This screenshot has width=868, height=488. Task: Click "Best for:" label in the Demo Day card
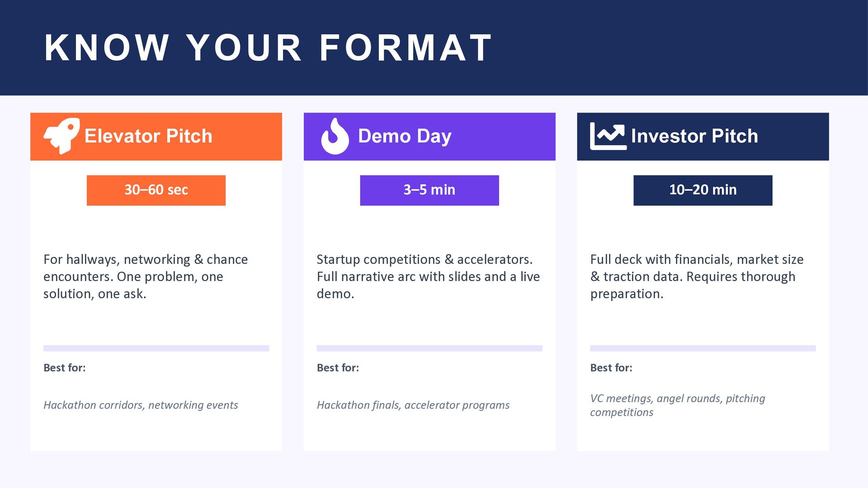[338, 368]
